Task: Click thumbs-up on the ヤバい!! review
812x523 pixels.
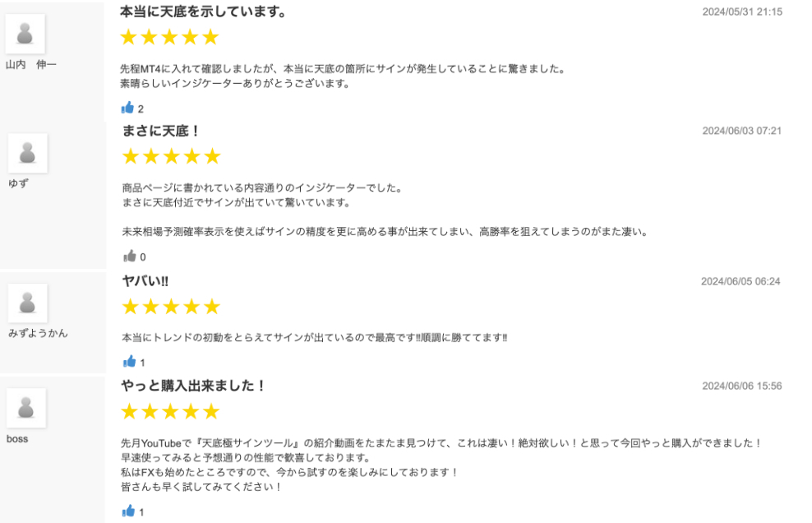Action: point(129,361)
